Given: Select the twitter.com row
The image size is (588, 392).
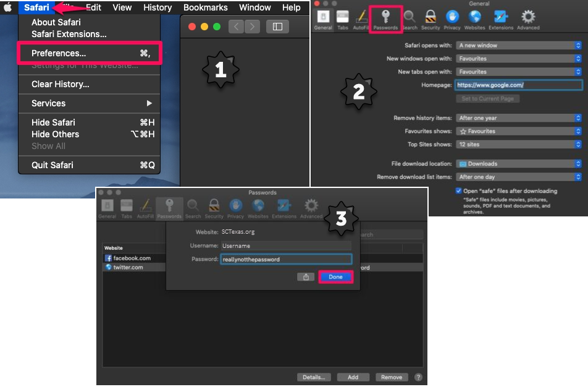Looking at the screenshot, I should point(134,267).
